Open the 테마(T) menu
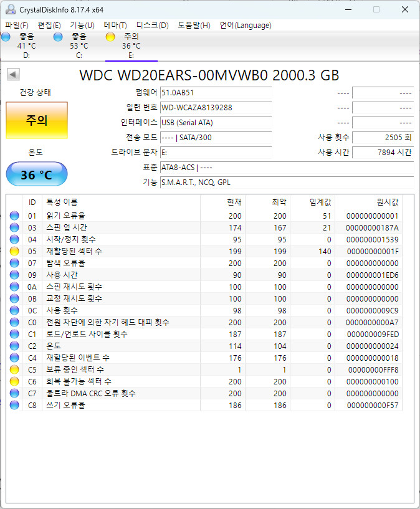This screenshot has height=509, width=420. pyautogui.click(x=115, y=25)
